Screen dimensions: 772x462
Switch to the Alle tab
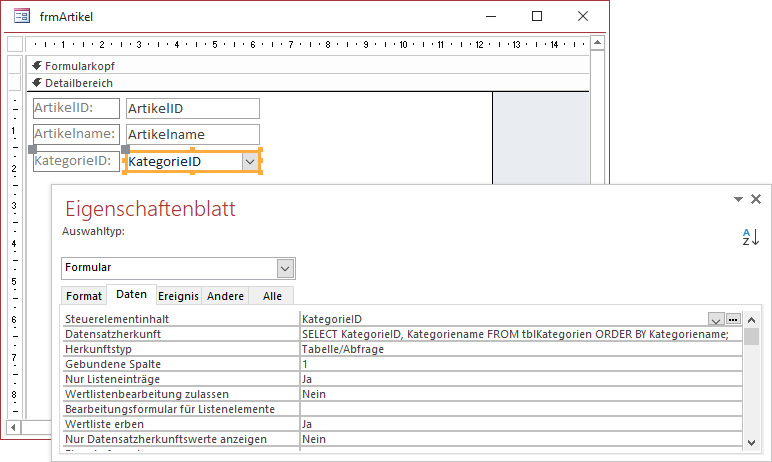click(x=272, y=296)
